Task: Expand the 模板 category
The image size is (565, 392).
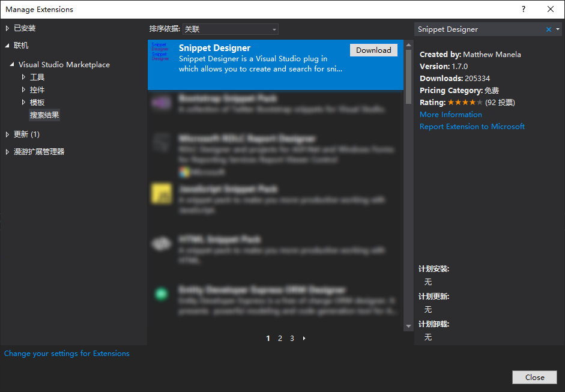Action: [x=23, y=103]
